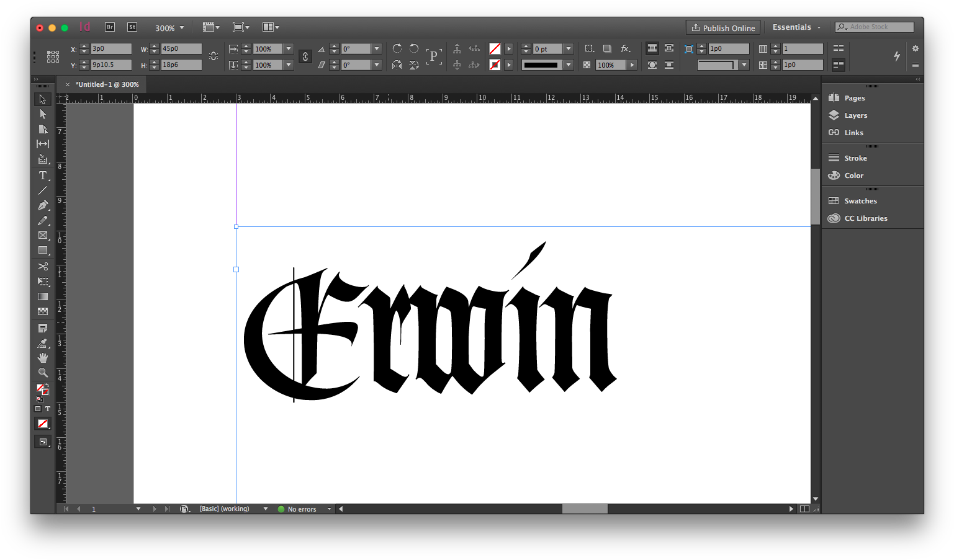954x560 pixels.
Task: Select the Type tool
Action: tap(42, 176)
